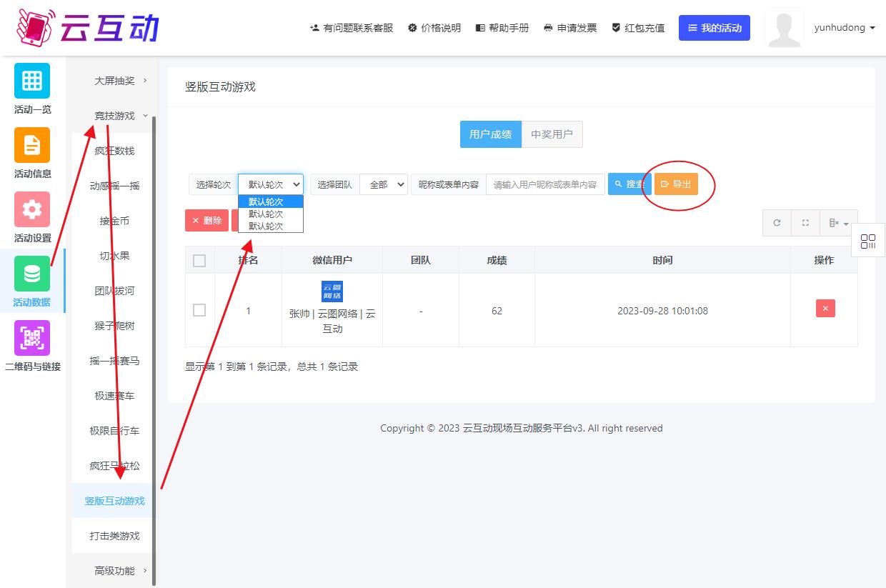Click the nickname search input field

[545, 184]
